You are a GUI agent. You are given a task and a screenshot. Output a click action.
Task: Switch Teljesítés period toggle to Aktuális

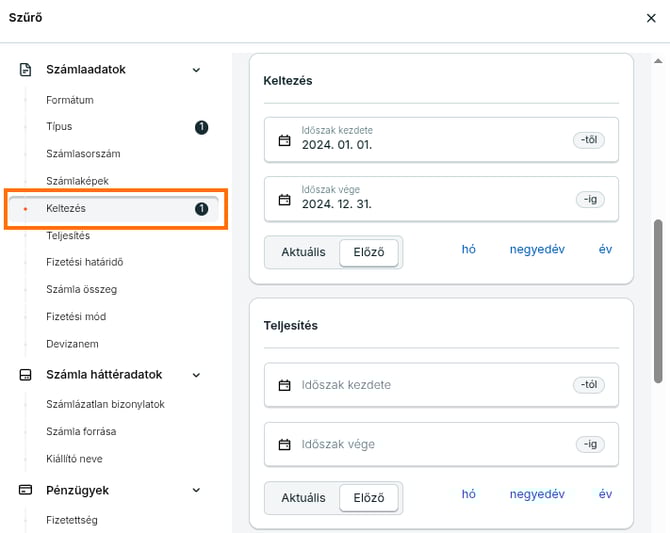coord(303,497)
